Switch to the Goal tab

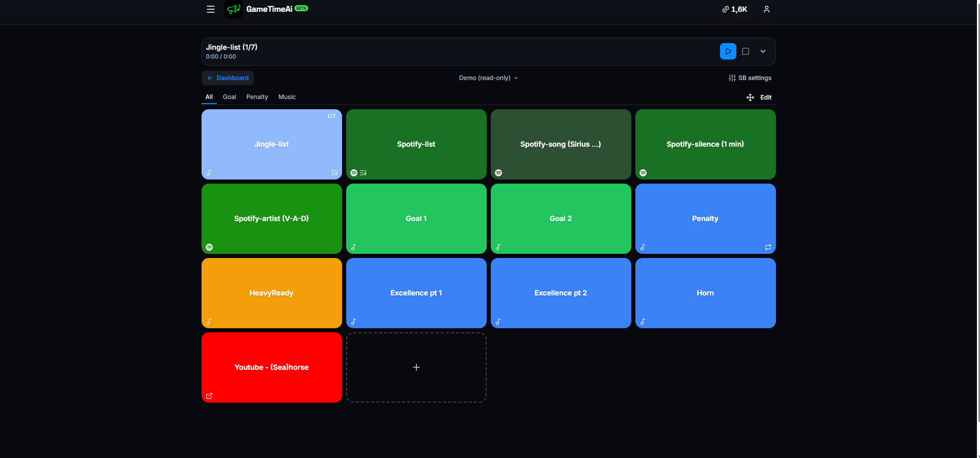(x=229, y=97)
